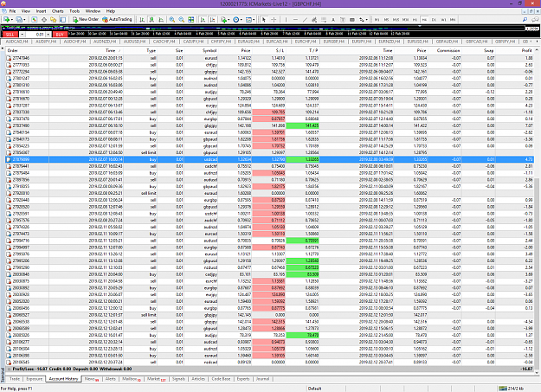Toggle the Terminal window icon
The image size is (541, 392).
click(x=63, y=20)
